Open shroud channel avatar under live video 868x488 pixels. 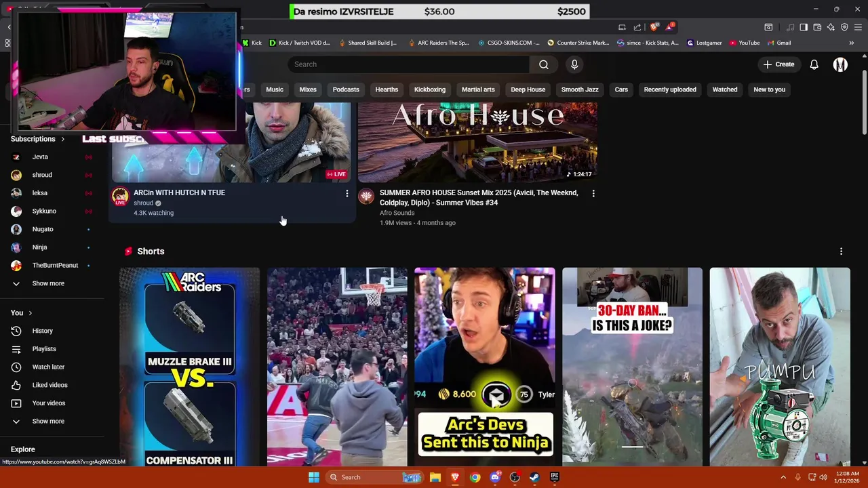[x=120, y=197]
